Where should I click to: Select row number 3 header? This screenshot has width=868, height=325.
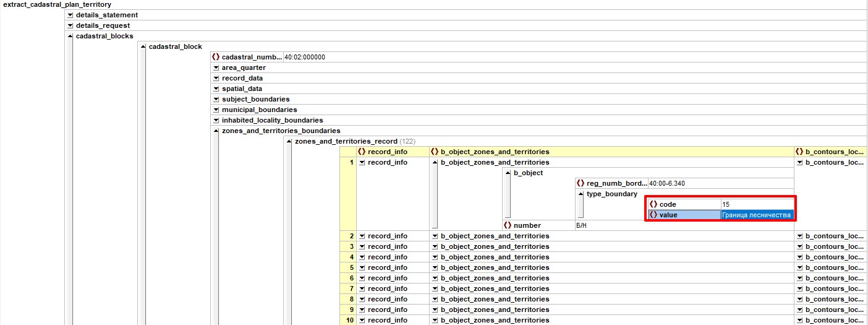pos(348,246)
